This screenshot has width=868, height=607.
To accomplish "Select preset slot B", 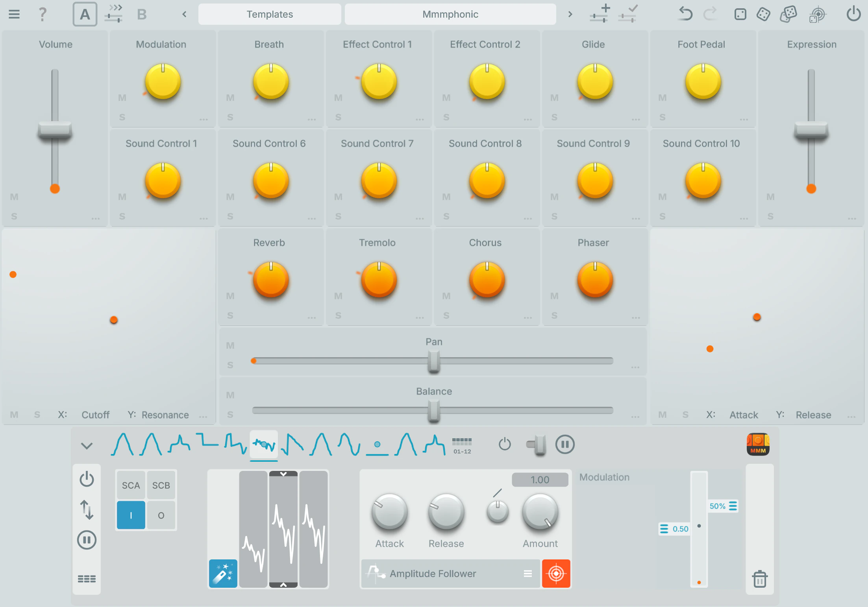I will click(x=142, y=15).
